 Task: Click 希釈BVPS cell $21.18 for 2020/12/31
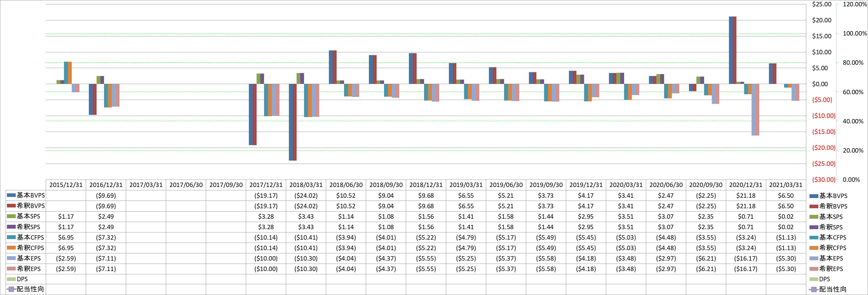point(746,206)
